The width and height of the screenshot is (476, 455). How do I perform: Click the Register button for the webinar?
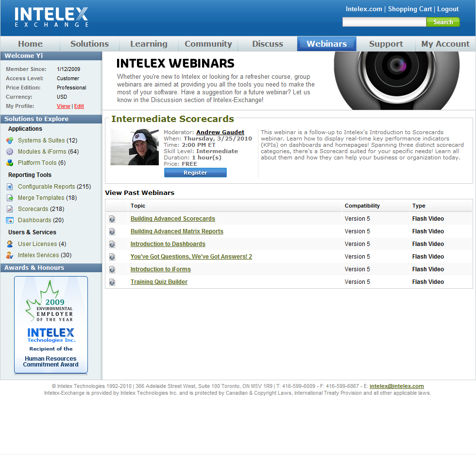tap(195, 173)
